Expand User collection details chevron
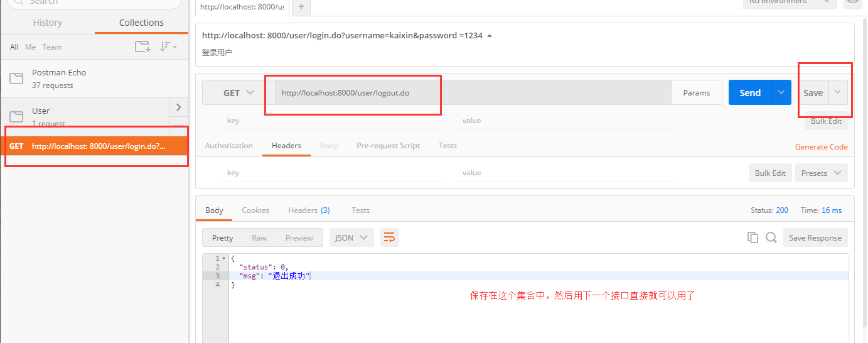868x343 pixels. (179, 107)
